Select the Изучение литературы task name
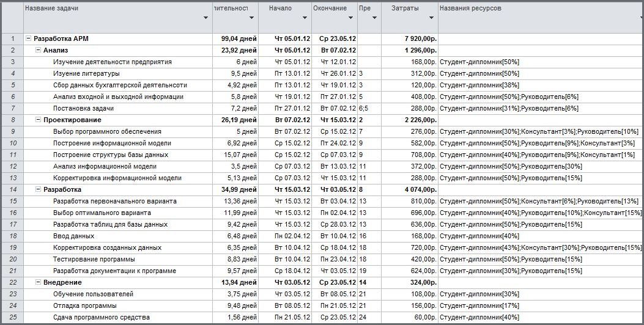 coord(86,73)
